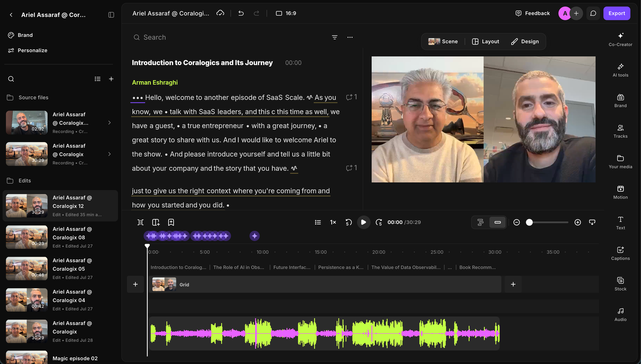Viewport: 641px width, 364px height.
Task: Zoom in the timeline with plus
Action: pyautogui.click(x=578, y=222)
